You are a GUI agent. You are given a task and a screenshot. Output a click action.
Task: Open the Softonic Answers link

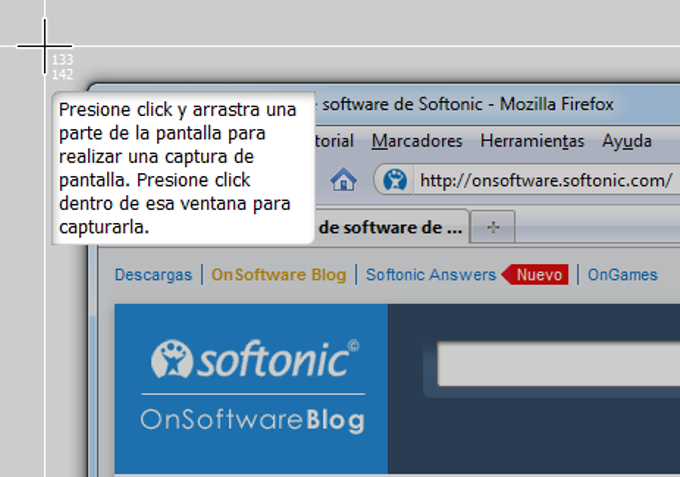click(431, 275)
